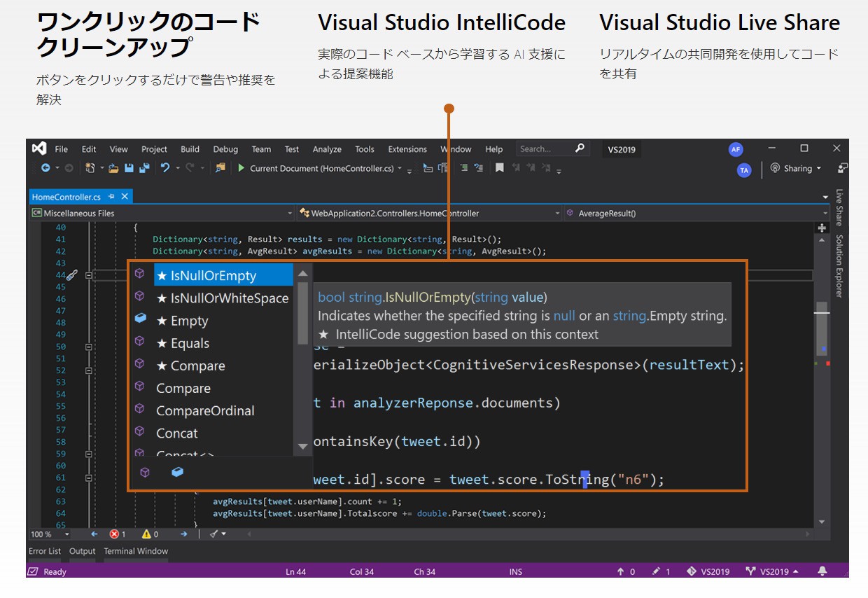The height and width of the screenshot is (598, 868).
Task: Start the Current Document with green play icon
Action: click(241, 168)
